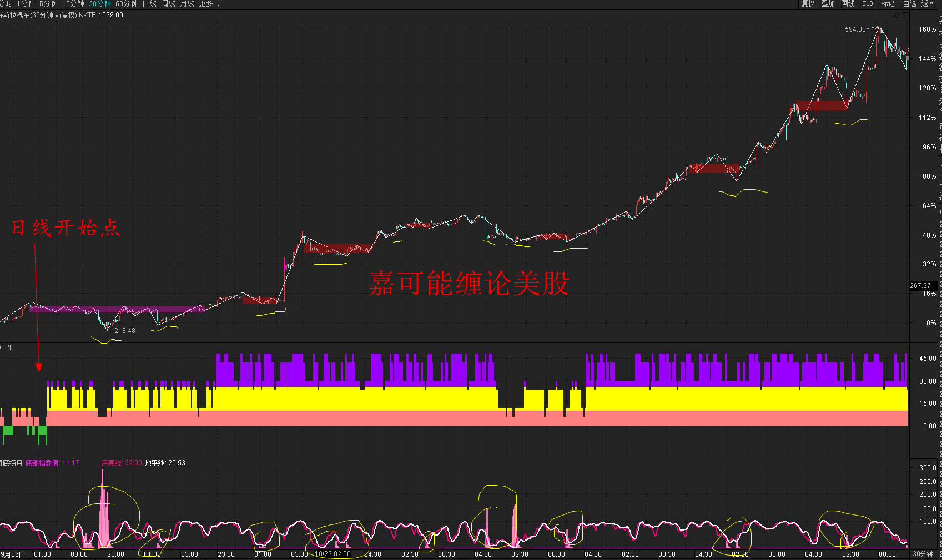942x560 pixels.
Task: Switch to the 60分钟 period tab
Action: click(127, 4)
